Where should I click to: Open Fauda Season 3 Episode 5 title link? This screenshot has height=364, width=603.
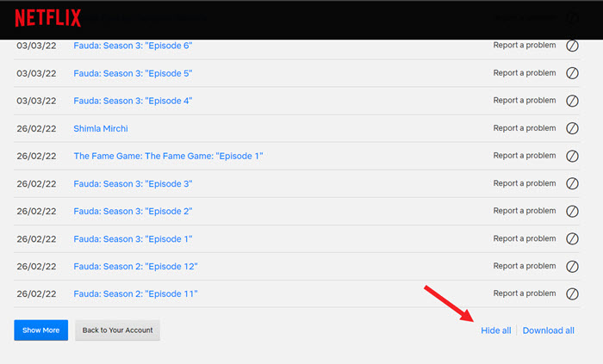click(x=133, y=73)
